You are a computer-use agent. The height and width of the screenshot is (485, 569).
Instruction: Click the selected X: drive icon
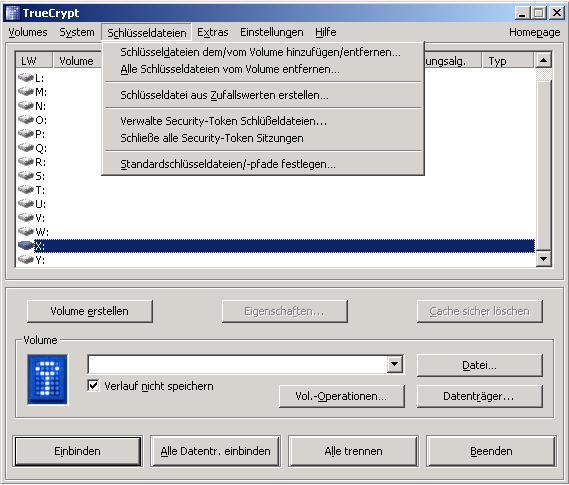tap(26, 246)
